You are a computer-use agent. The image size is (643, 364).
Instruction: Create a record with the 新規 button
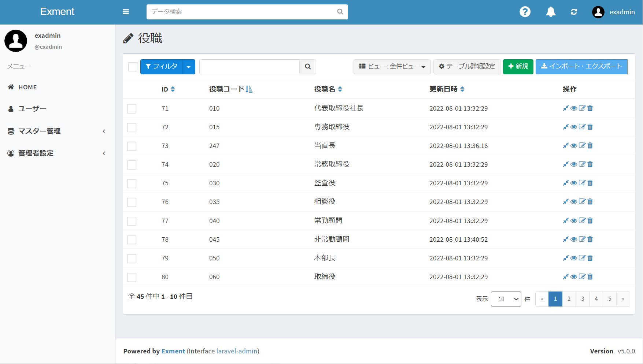518,67
